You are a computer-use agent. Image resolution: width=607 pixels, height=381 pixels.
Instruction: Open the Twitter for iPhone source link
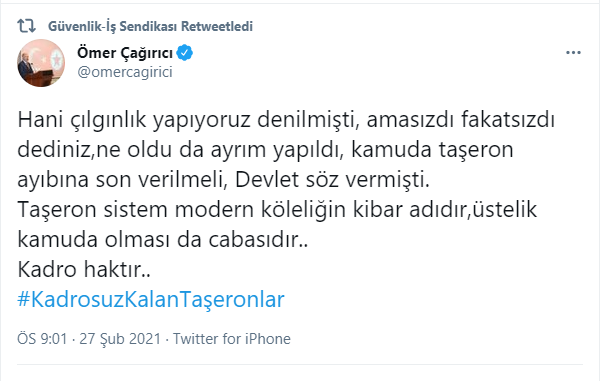click(x=231, y=339)
